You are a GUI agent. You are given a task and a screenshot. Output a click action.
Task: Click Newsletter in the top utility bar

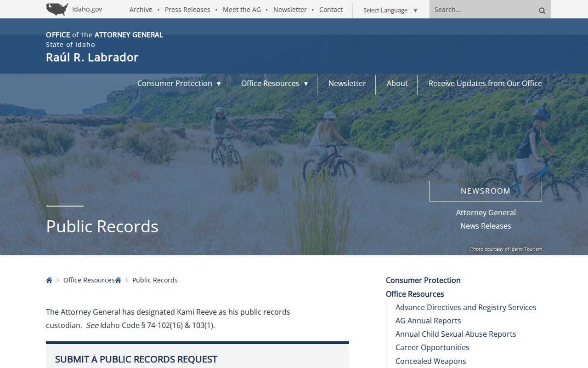pyautogui.click(x=290, y=9)
